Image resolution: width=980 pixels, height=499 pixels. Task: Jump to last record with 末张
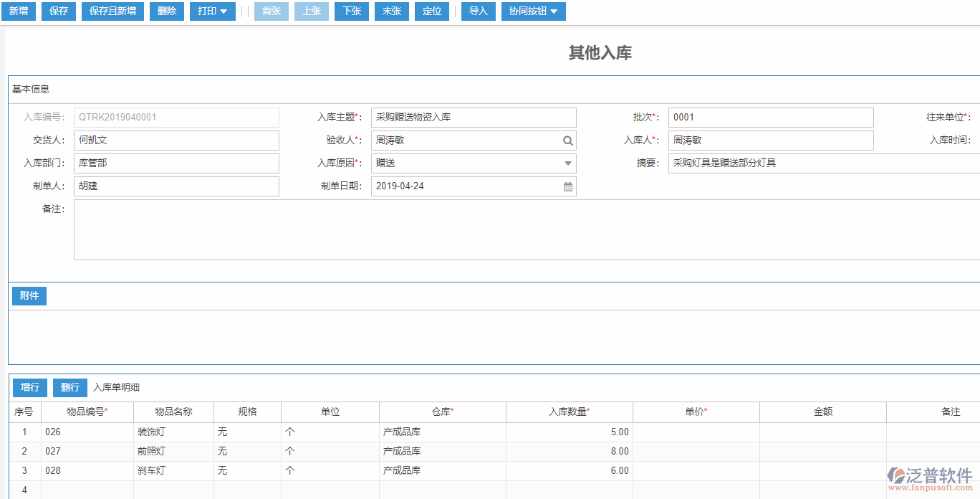(392, 11)
